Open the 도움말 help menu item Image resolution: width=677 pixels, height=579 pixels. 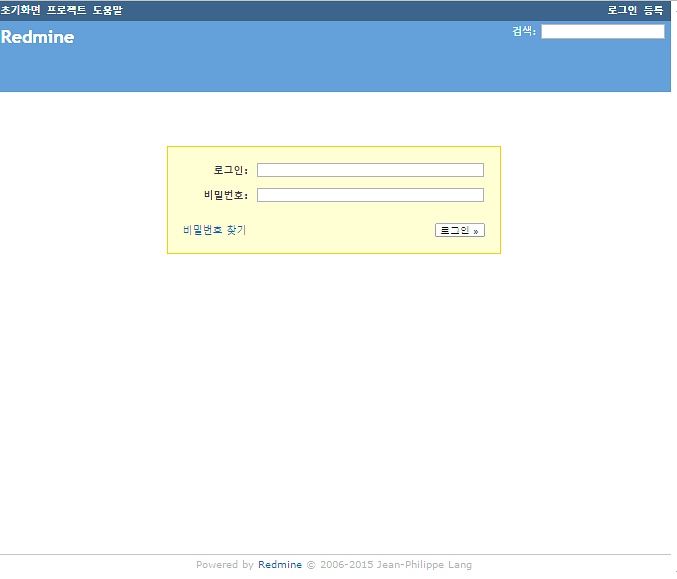[107, 10]
